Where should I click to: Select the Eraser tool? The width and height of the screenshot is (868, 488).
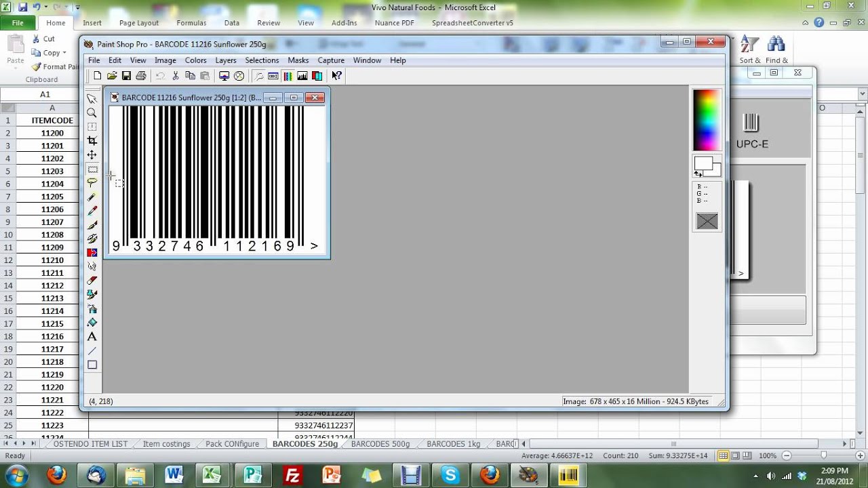tap(92, 281)
